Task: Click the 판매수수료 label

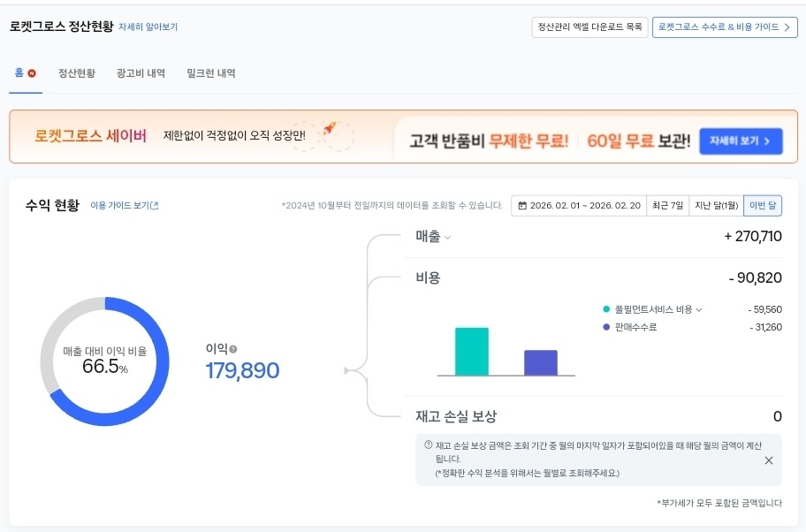Action: 635,327
